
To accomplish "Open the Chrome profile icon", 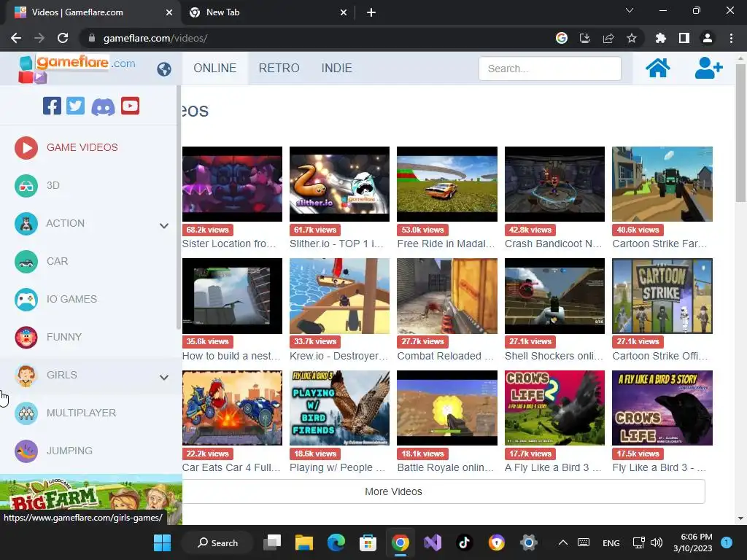I will [708, 38].
